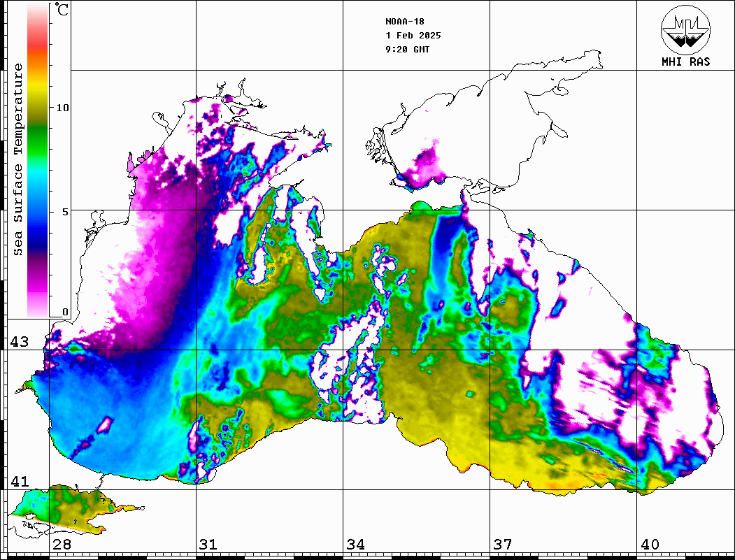Viewport: 735px width, 560px height.
Task: Click the latitude label '41'
Action: pos(20,482)
